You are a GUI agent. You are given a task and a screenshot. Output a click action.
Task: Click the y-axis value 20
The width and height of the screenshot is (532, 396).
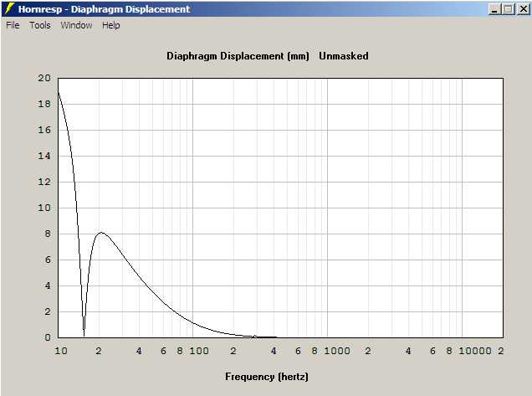click(44, 78)
